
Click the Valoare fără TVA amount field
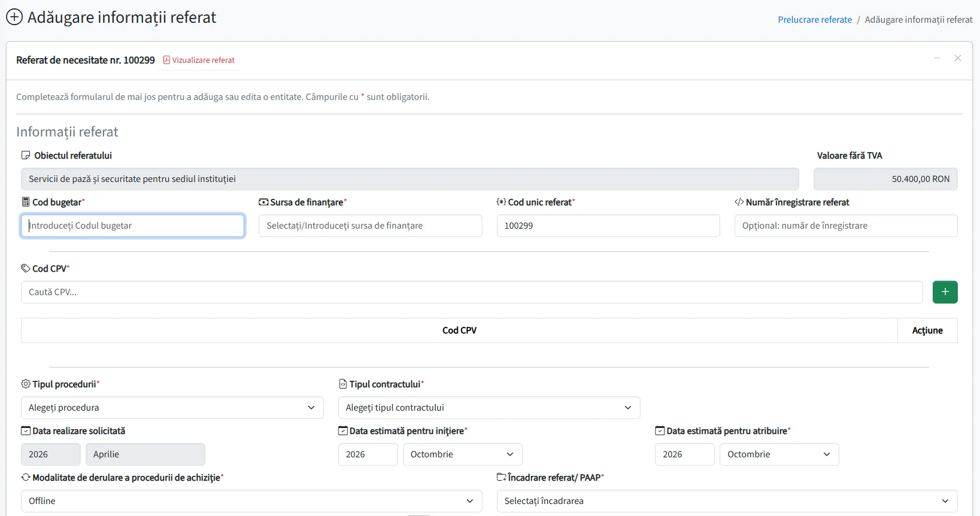point(885,179)
